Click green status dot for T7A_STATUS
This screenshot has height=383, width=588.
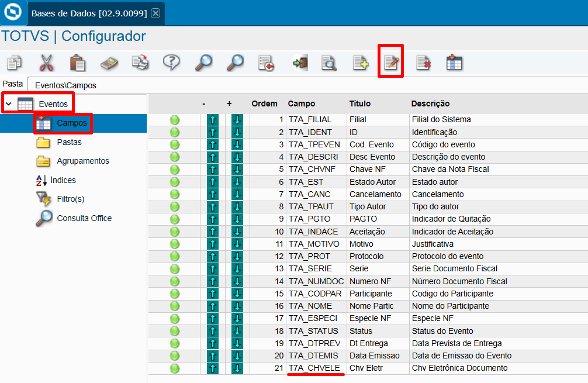pyautogui.click(x=175, y=331)
